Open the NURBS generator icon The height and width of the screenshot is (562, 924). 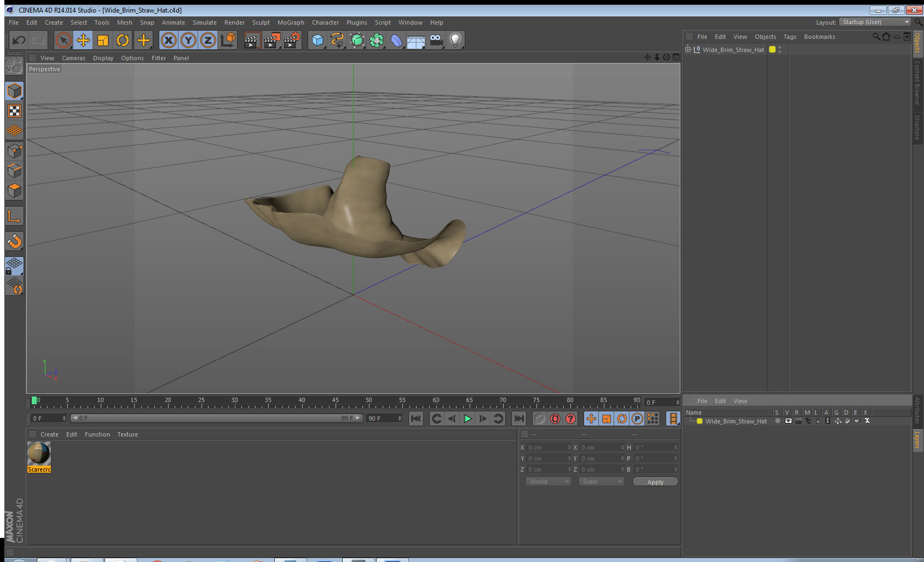357,40
